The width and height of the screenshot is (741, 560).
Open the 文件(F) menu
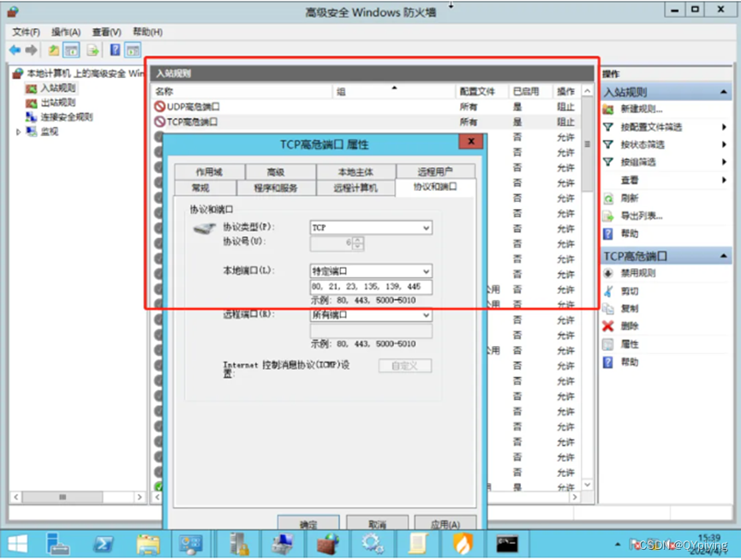[x=27, y=32]
